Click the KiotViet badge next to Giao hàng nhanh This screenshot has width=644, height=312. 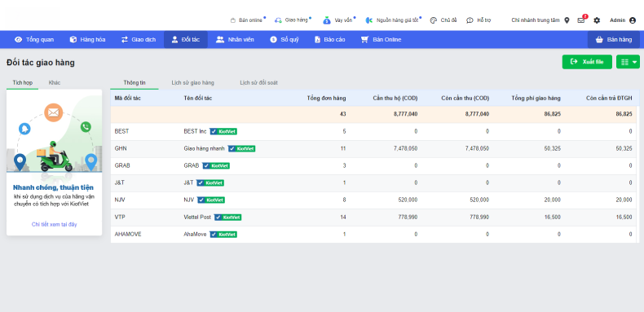coord(242,148)
